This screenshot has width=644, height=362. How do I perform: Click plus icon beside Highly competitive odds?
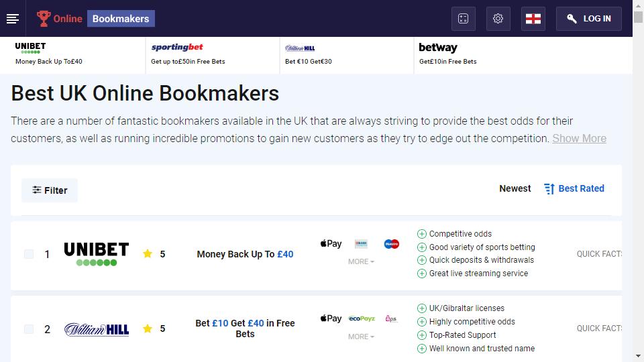[422, 322]
